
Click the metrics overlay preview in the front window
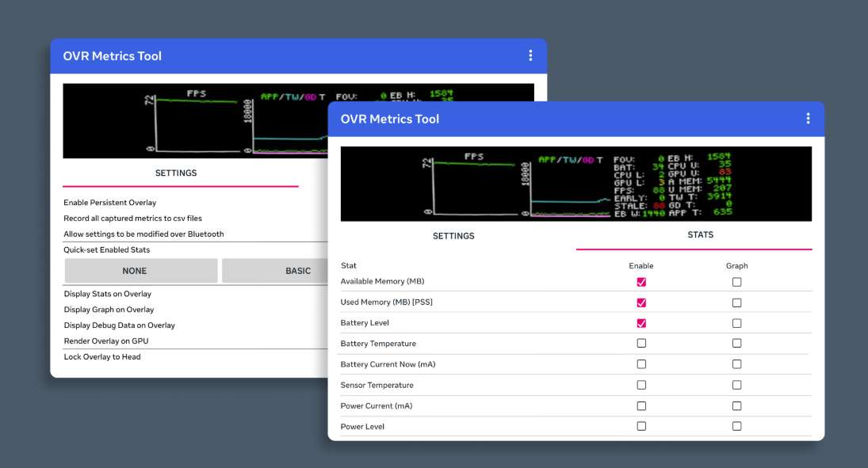[x=575, y=184]
